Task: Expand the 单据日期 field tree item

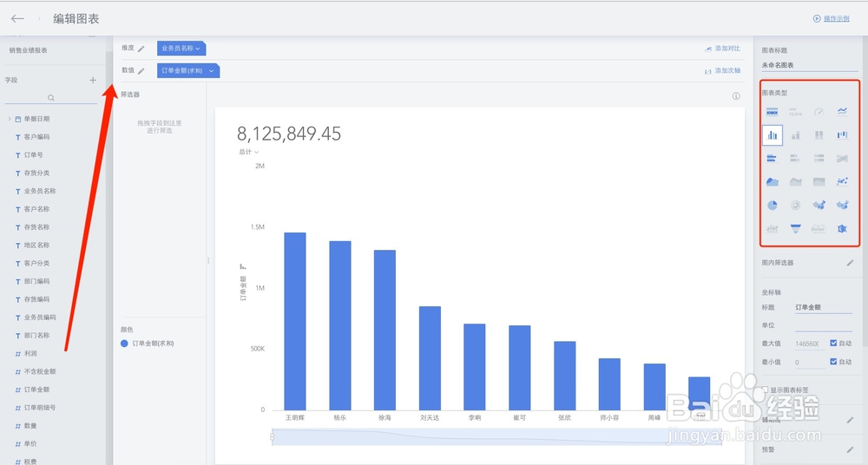Action: (x=9, y=119)
